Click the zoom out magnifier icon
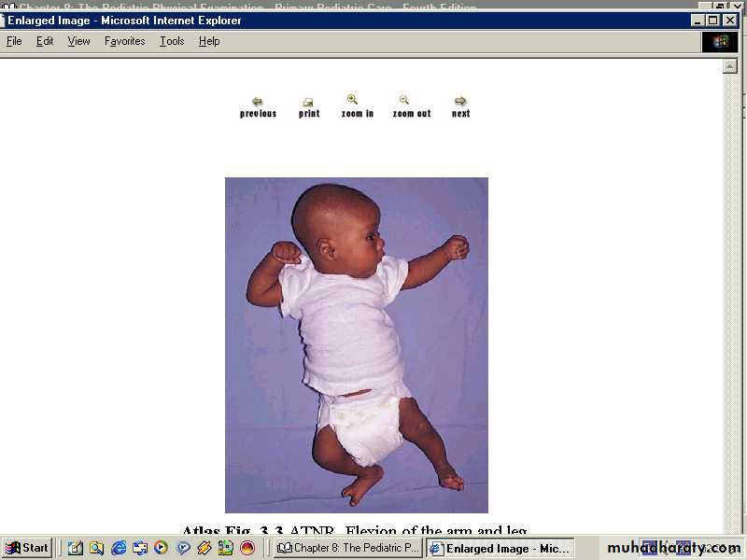The width and height of the screenshot is (747, 560). coord(404,100)
